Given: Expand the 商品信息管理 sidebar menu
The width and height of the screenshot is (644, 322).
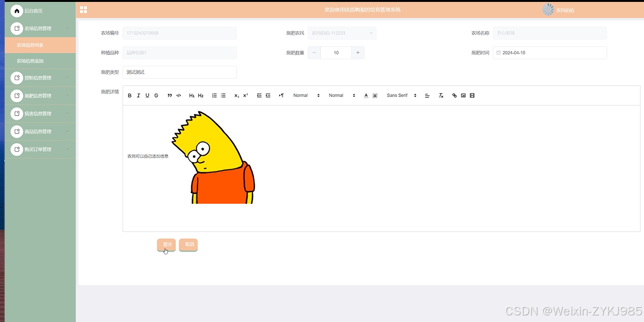Looking at the screenshot, I should pos(40,132).
